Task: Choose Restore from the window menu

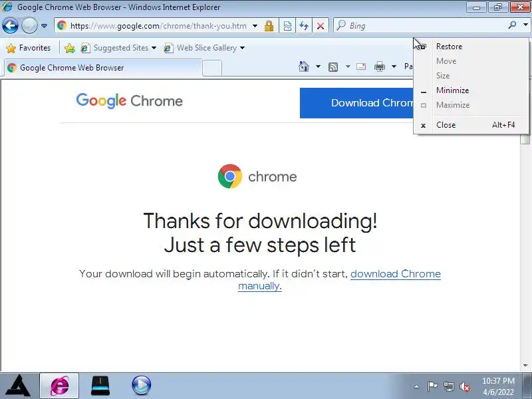Action: click(471, 47)
